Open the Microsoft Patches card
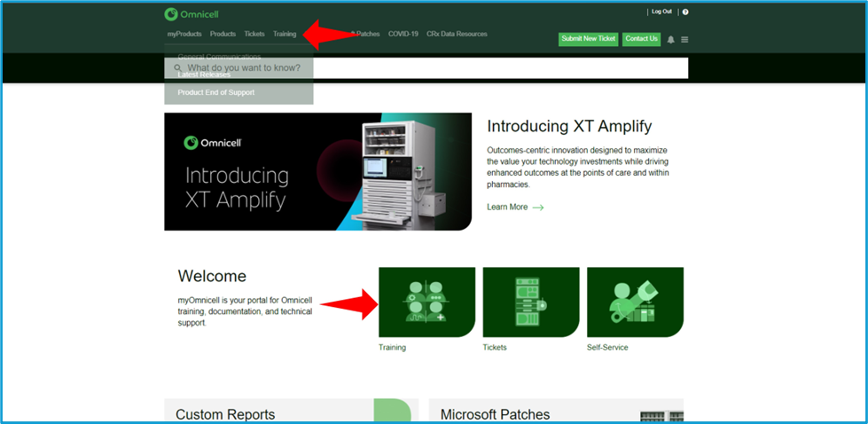 [x=556, y=411]
